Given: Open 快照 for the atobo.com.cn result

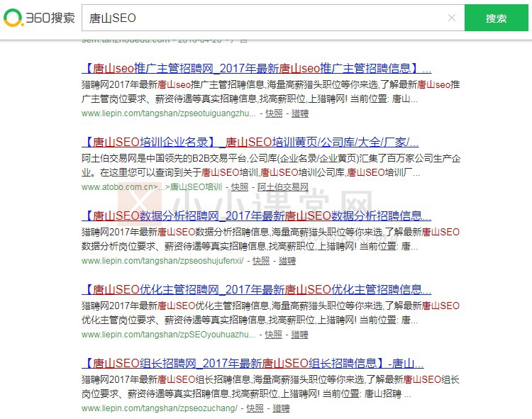Looking at the screenshot, I should [x=240, y=187].
